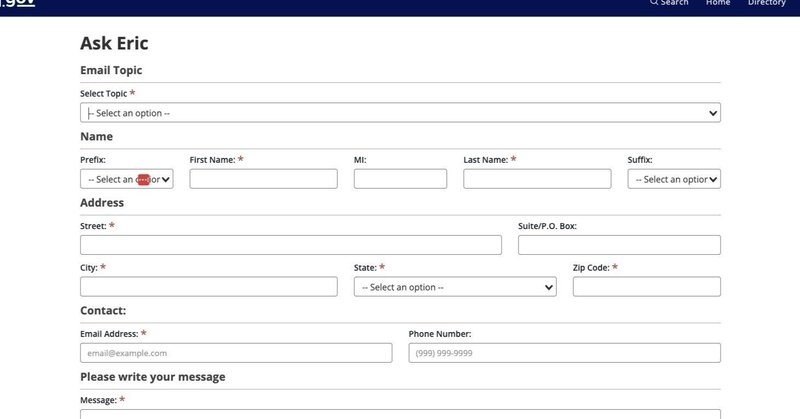Click the Zip Code input field
This screenshot has height=419, width=800.
646,287
